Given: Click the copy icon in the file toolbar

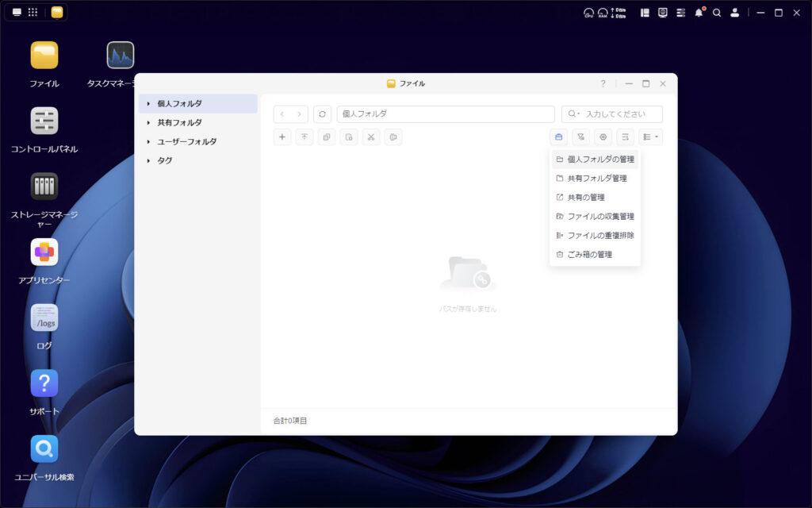Looking at the screenshot, I should [326, 137].
